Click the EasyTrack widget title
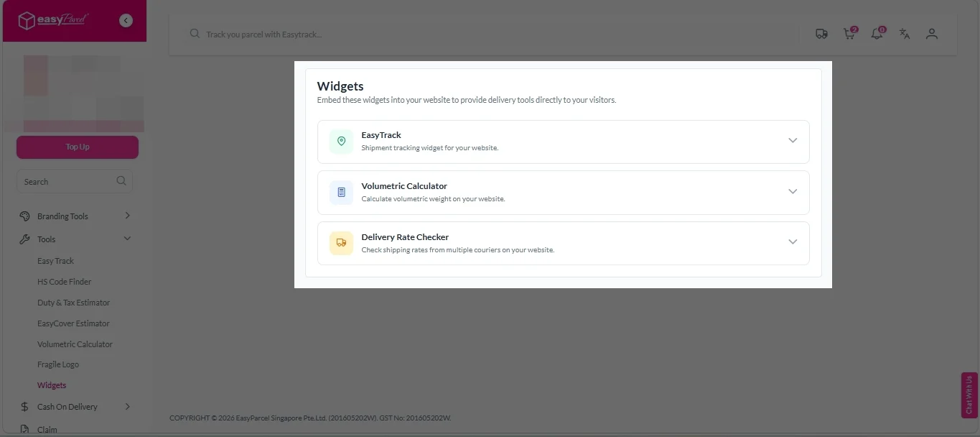The image size is (980, 437). click(x=381, y=135)
